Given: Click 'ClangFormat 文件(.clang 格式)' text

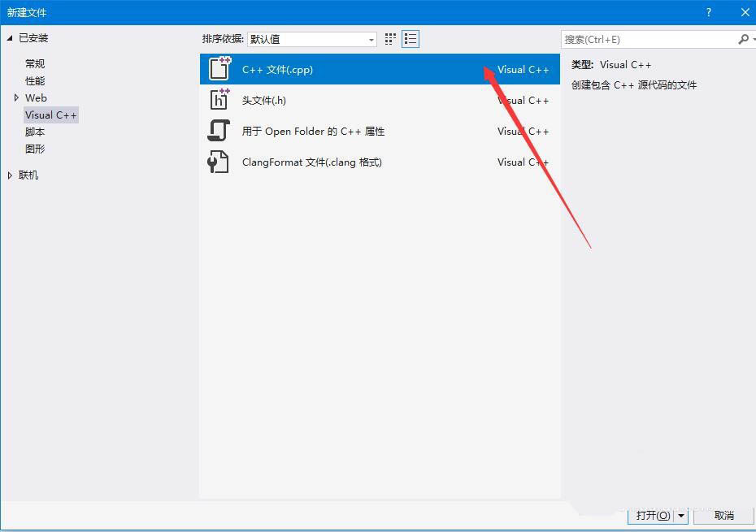Looking at the screenshot, I should click(x=311, y=162).
